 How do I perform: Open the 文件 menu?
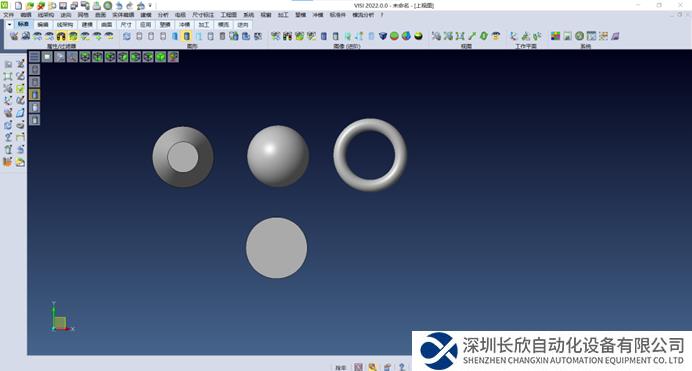pos(8,15)
